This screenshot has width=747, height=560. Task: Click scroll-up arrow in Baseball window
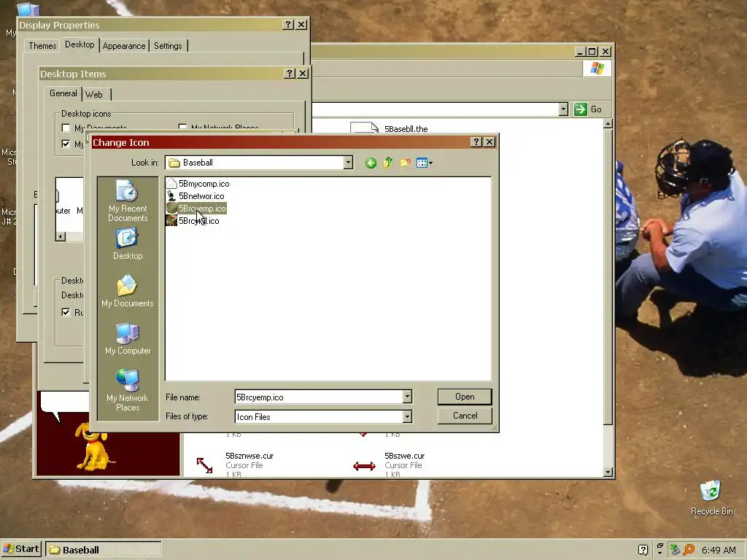(608, 124)
